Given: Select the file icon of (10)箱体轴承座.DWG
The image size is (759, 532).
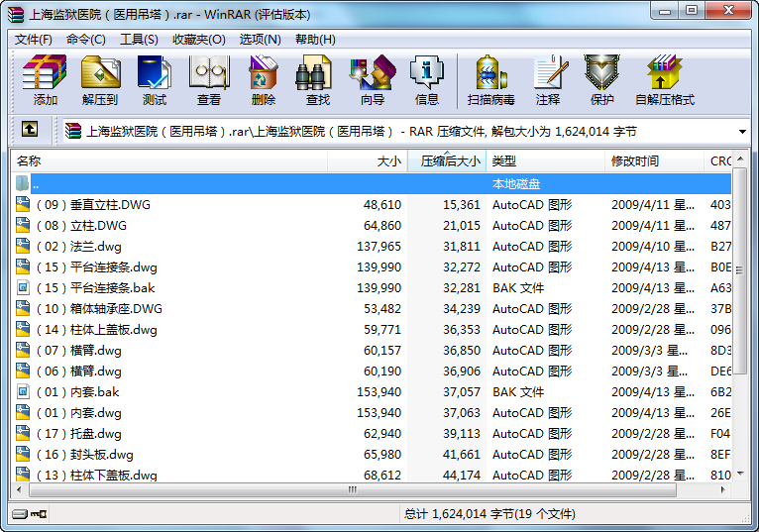Looking at the screenshot, I should [23, 308].
